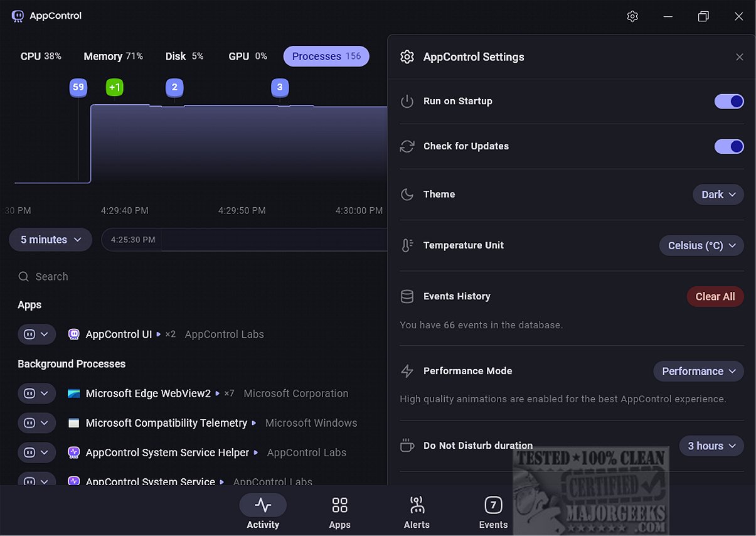The height and width of the screenshot is (536, 756).
Task: Open the Performance Mode dropdown
Action: click(698, 371)
